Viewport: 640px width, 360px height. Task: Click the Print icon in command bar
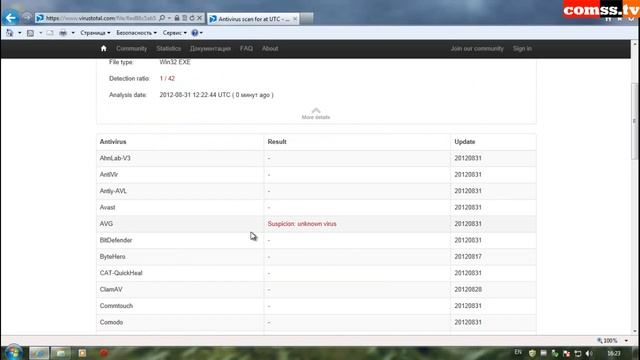[x=63, y=33]
